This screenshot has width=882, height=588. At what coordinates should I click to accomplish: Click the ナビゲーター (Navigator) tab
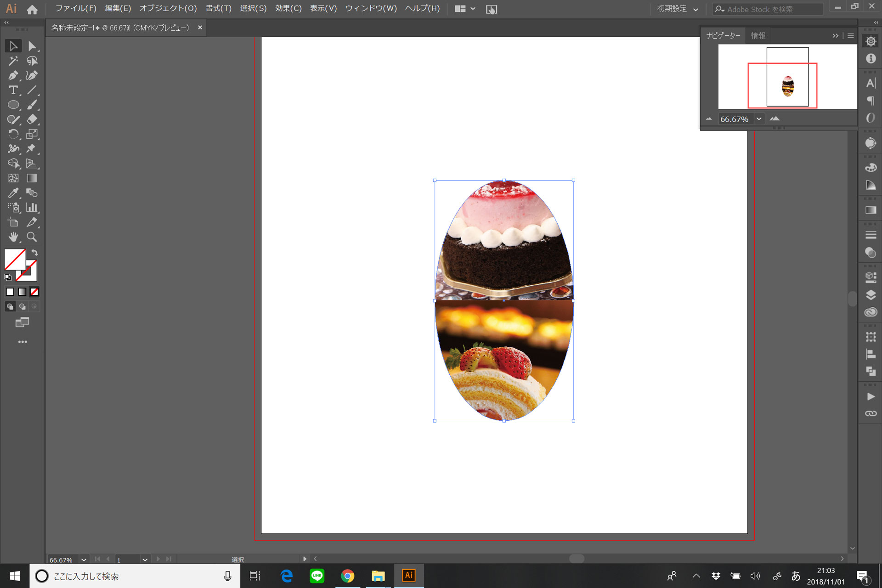pyautogui.click(x=722, y=35)
